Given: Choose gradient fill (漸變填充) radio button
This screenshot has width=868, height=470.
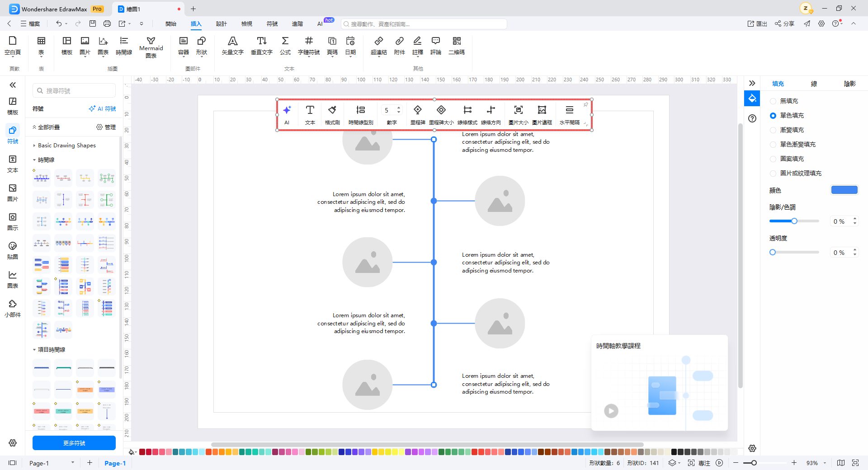Looking at the screenshot, I should [x=773, y=130].
